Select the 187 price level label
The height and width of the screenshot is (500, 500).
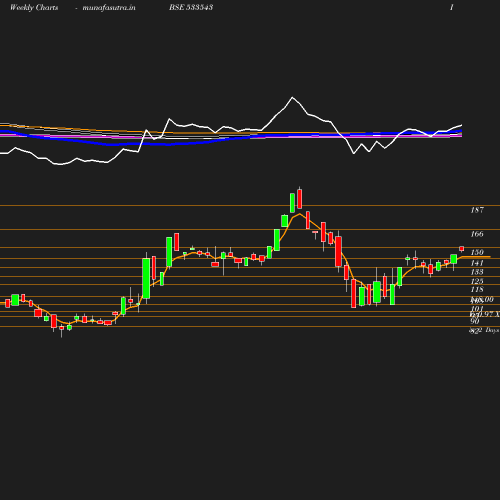[x=477, y=210]
